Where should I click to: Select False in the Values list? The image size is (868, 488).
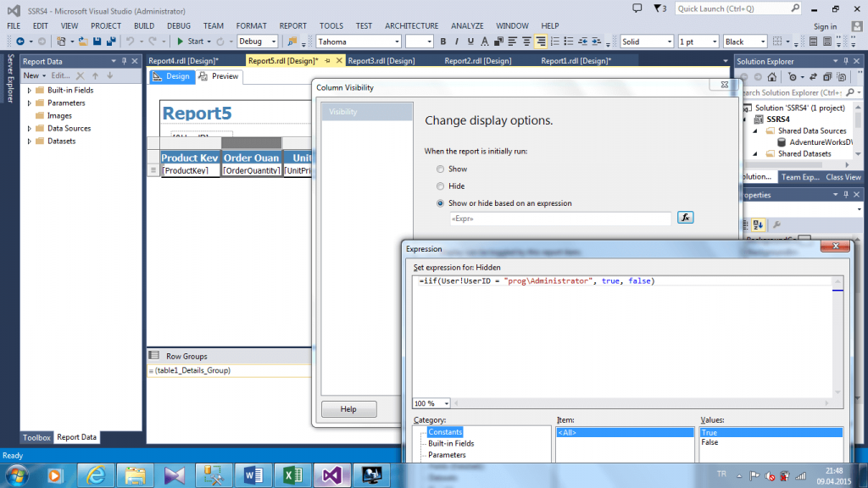tap(709, 442)
